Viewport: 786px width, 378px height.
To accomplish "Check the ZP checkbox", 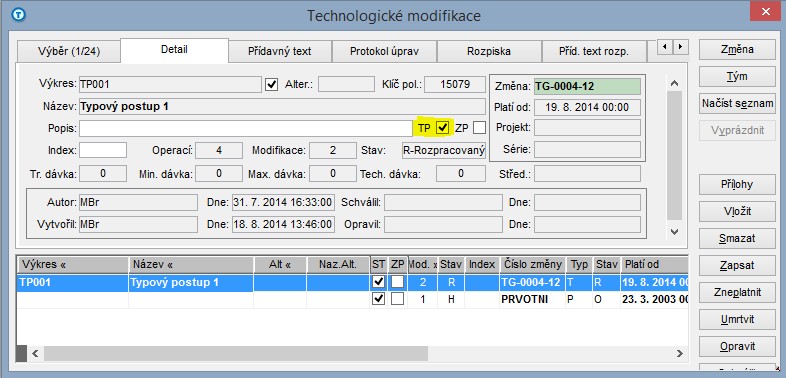I will pyautogui.click(x=479, y=128).
